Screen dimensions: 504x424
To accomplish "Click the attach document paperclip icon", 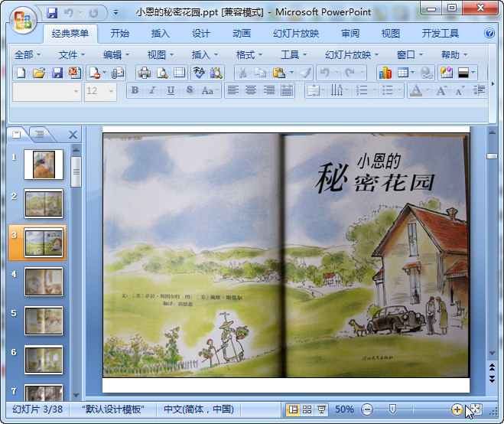I will point(118,73).
